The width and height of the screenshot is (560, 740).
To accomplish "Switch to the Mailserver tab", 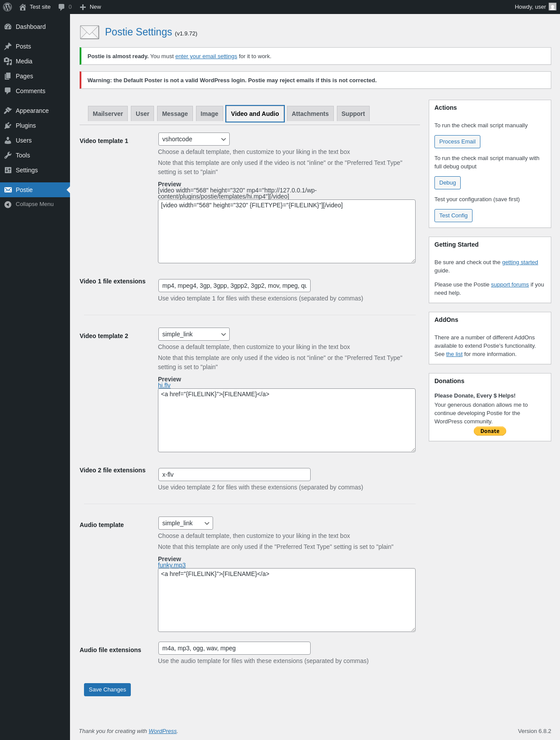I will point(108,114).
